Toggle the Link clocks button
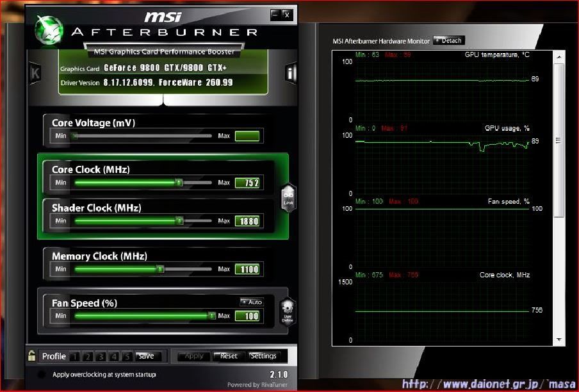Viewport: 579px width, 392px height. (288, 198)
